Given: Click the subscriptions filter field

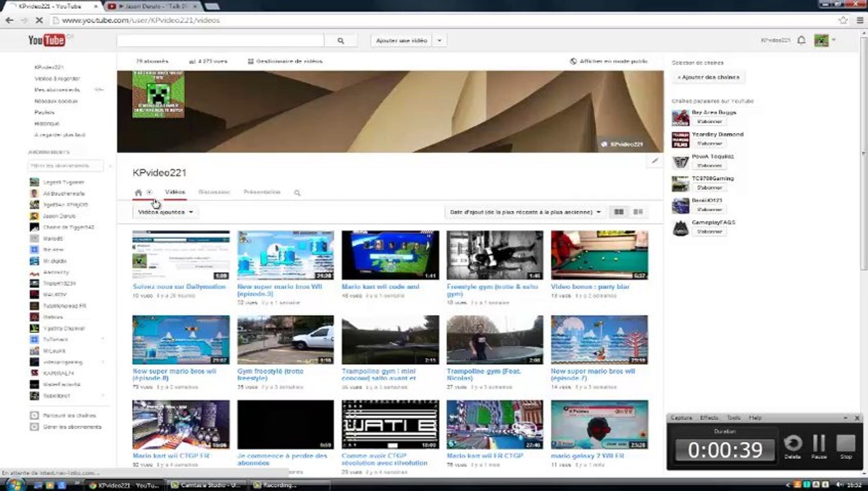Looking at the screenshot, I should tap(66, 166).
